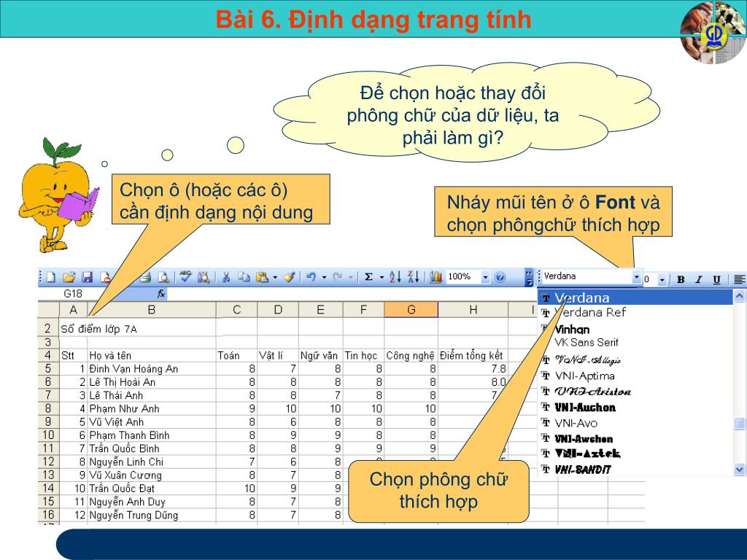Click the New workbook icon
This screenshot has height=560, width=747.
pos(51,277)
